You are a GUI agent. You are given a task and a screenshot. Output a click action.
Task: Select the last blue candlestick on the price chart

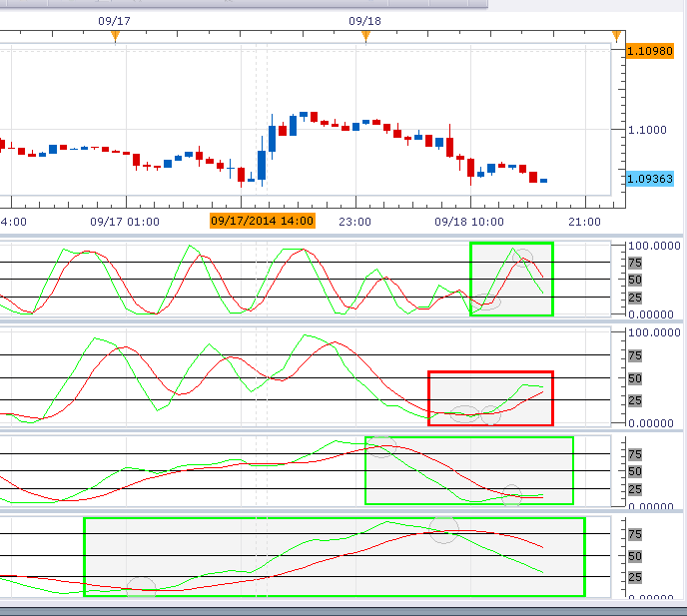(544, 181)
